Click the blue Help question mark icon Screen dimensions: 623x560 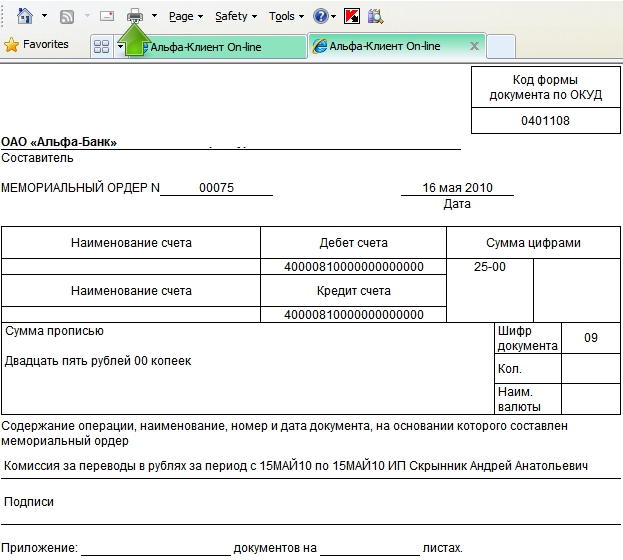[x=321, y=16]
